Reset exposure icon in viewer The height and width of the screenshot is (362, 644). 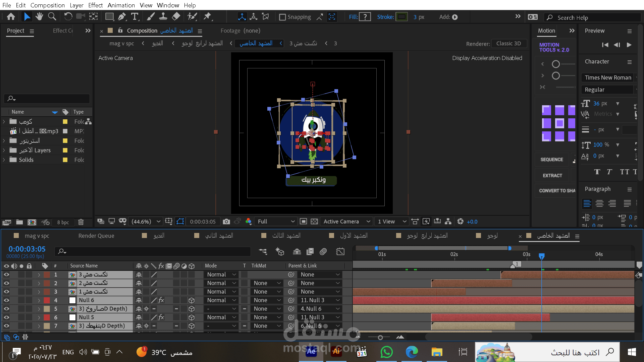[461, 222]
